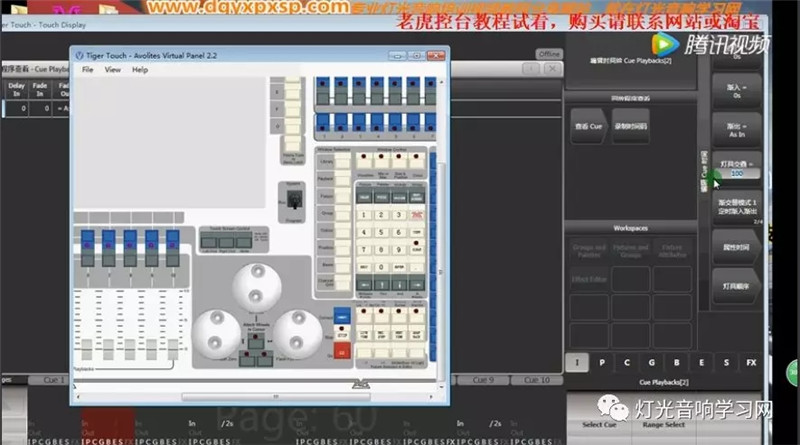The image size is (800, 445).
Task: Click the Virtual Panel horizontal scrollbar thumb
Action: tap(276, 397)
